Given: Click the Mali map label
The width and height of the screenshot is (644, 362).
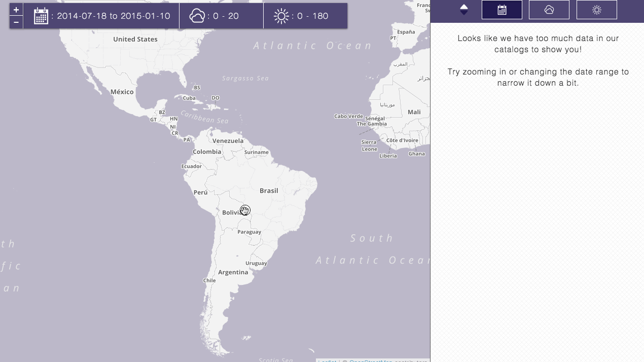Looking at the screenshot, I should pos(414,112).
